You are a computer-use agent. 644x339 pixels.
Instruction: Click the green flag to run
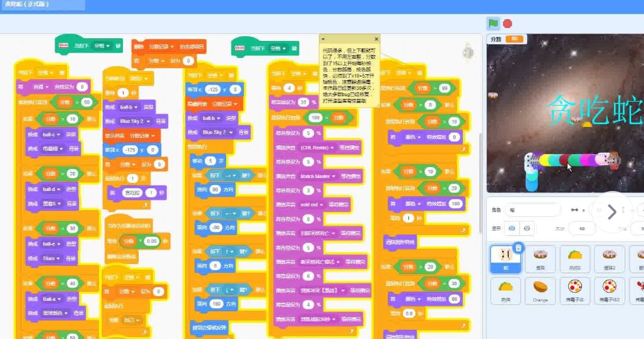point(492,23)
